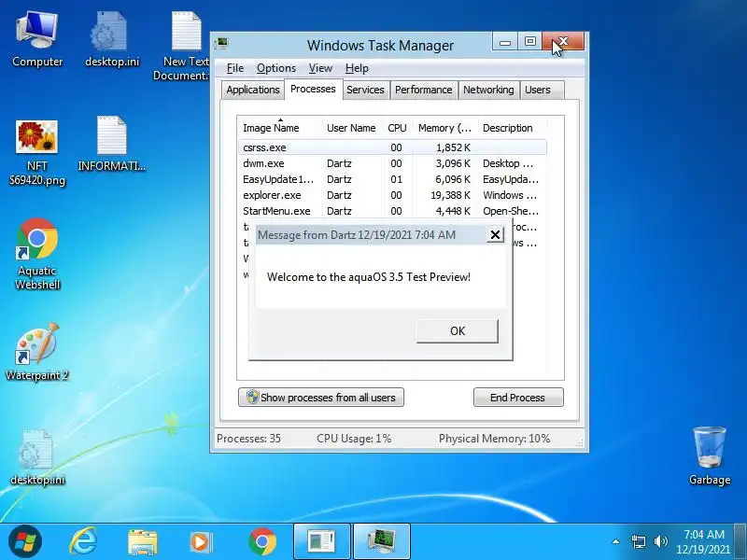The image size is (747, 560).
Task: Select the NFT $69420.png image icon
Action: (37, 152)
